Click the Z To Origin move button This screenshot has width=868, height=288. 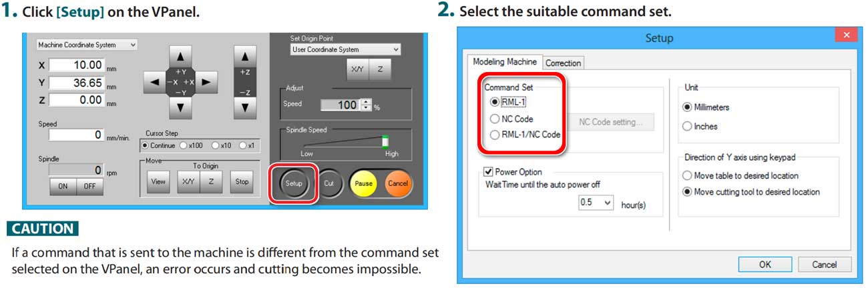pos(211,181)
